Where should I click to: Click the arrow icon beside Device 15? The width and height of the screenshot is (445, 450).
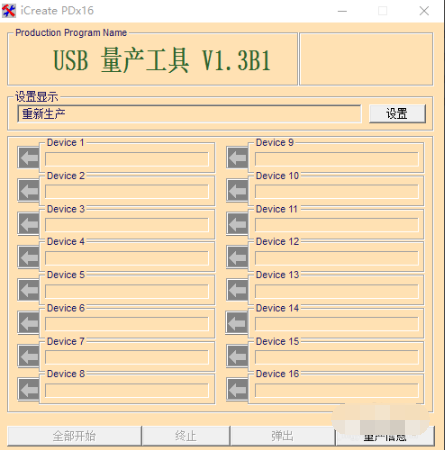coord(237,356)
